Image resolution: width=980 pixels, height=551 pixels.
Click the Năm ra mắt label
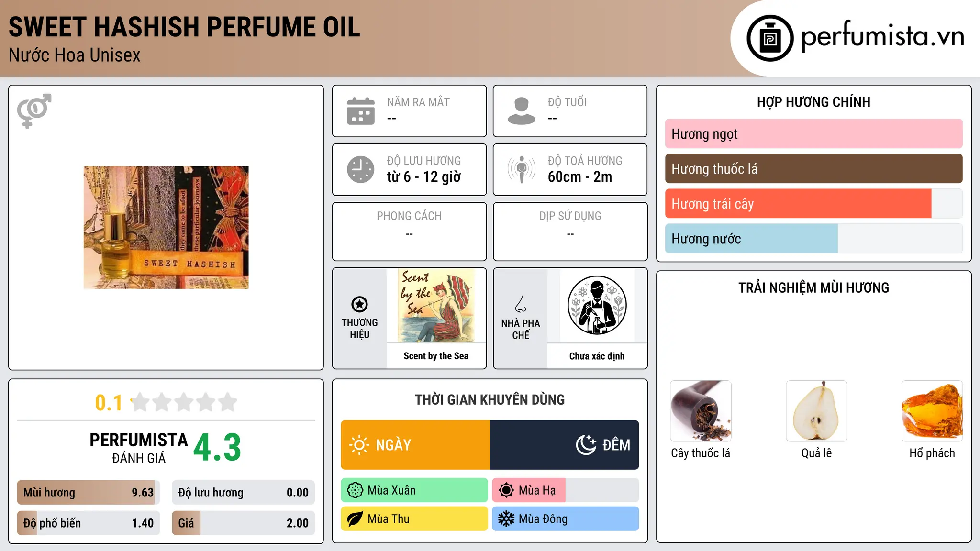pos(418,102)
